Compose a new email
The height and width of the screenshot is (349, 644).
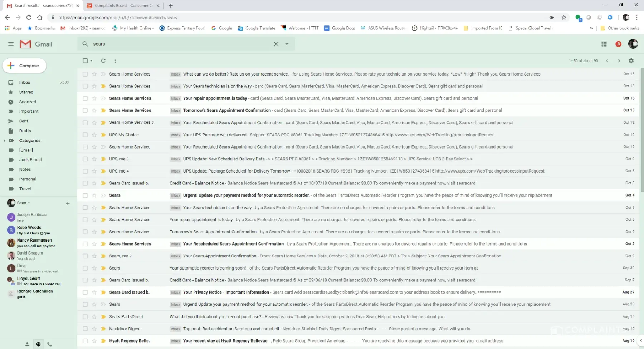tap(24, 66)
